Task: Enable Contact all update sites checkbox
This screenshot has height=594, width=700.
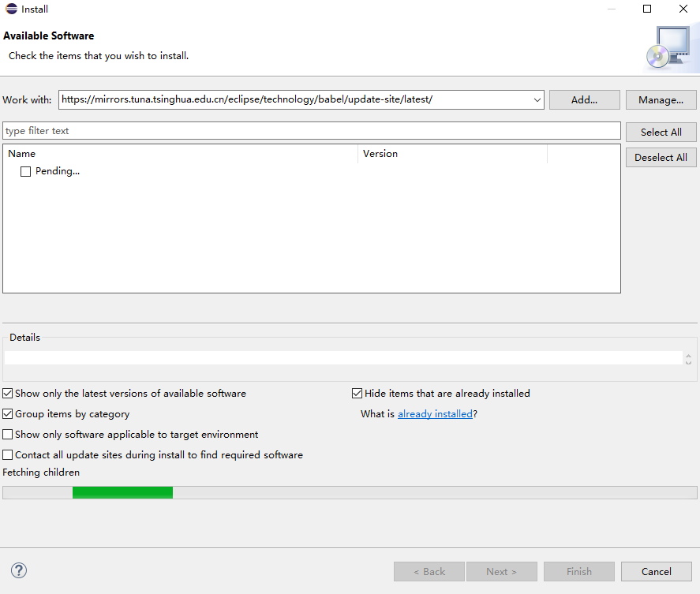Action: coord(8,454)
